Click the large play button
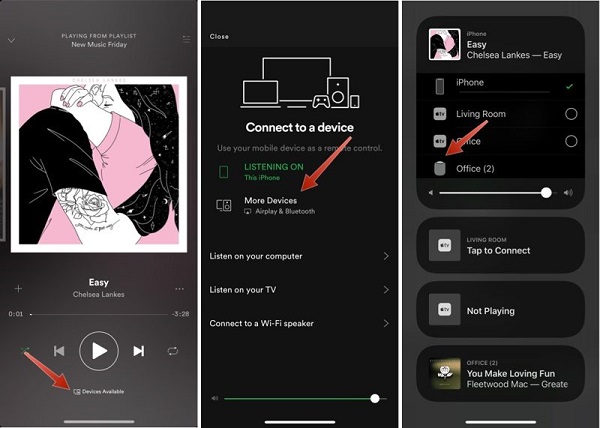600x428 pixels. pyautogui.click(x=99, y=351)
